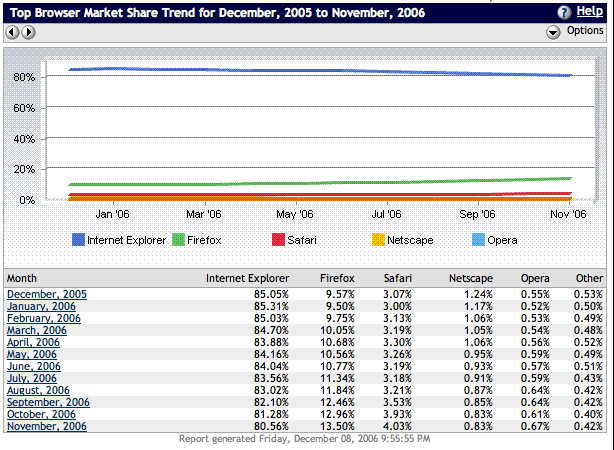Open the October, 2006 report link
The height and width of the screenshot is (450, 614).
coord(41,414)
